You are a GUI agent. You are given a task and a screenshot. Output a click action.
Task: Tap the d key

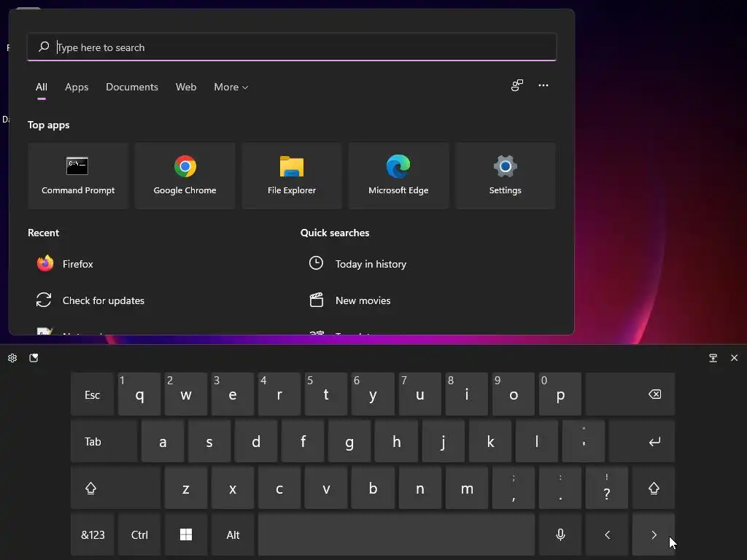(256, 441)
